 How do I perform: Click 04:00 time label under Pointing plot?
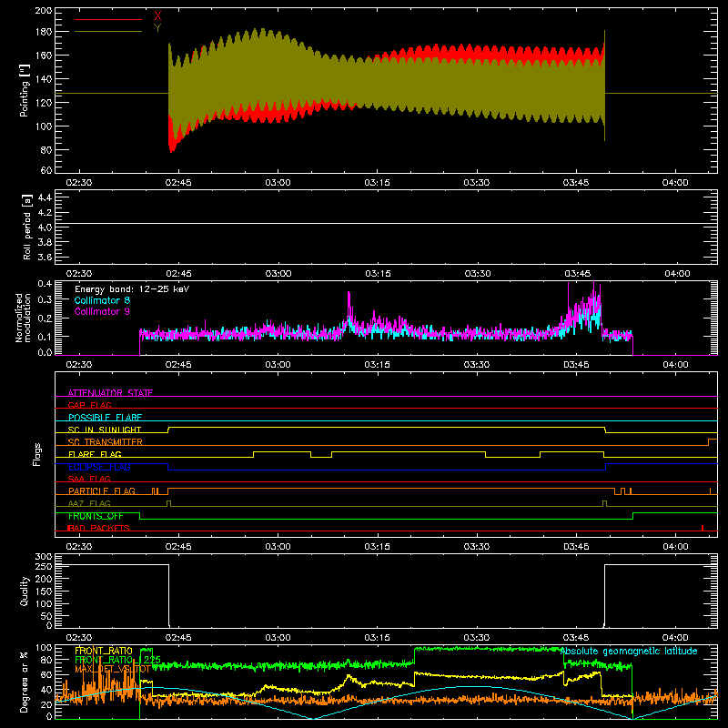click(675, 183)
